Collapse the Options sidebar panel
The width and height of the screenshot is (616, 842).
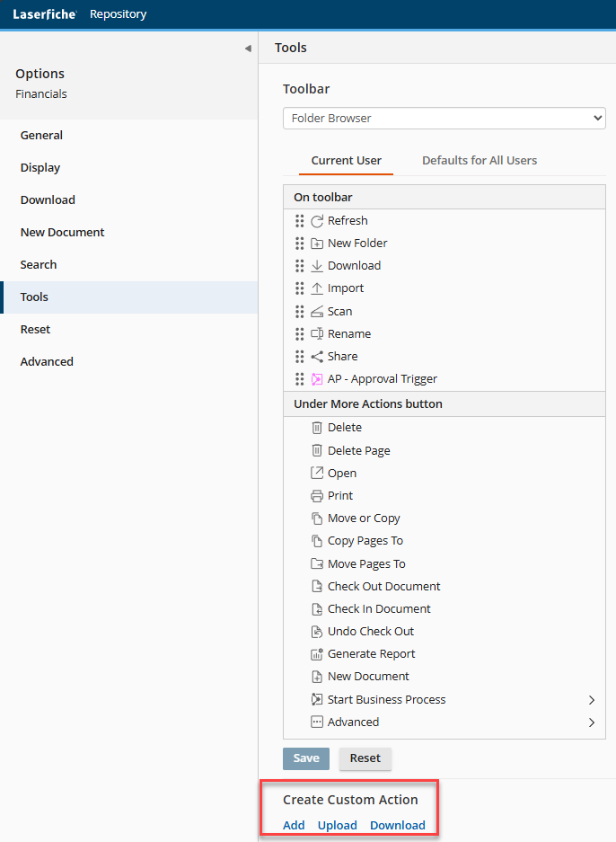tap(248, 49)
